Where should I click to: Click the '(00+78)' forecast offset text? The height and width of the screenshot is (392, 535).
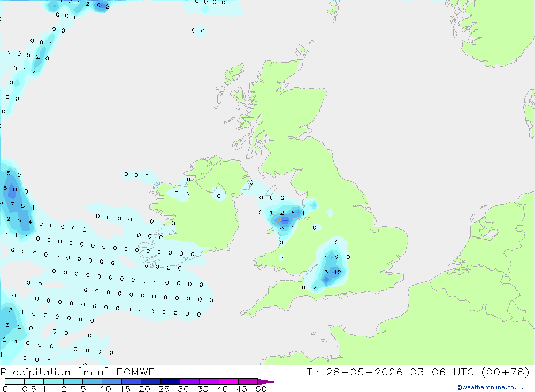[x=506, y=372]
